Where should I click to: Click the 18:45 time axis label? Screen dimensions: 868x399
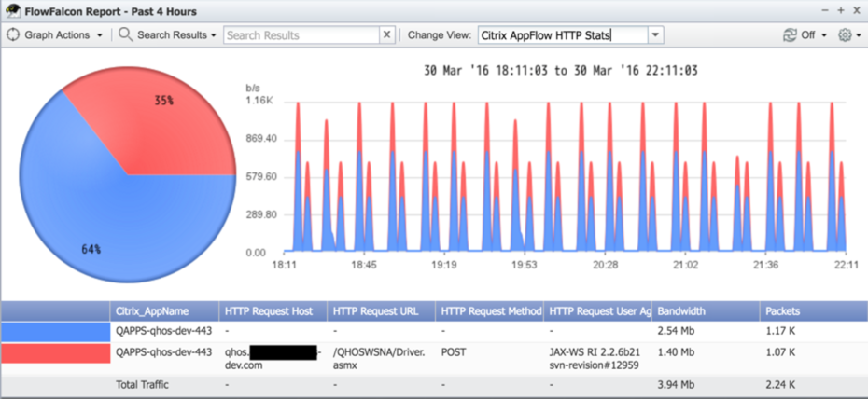coord(364,265)
